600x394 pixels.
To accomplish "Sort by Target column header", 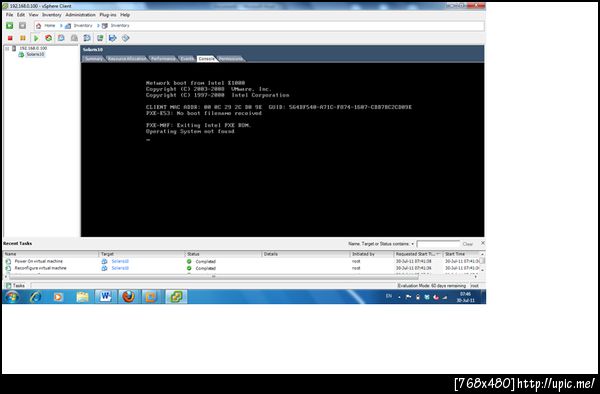I will (142, 254).
